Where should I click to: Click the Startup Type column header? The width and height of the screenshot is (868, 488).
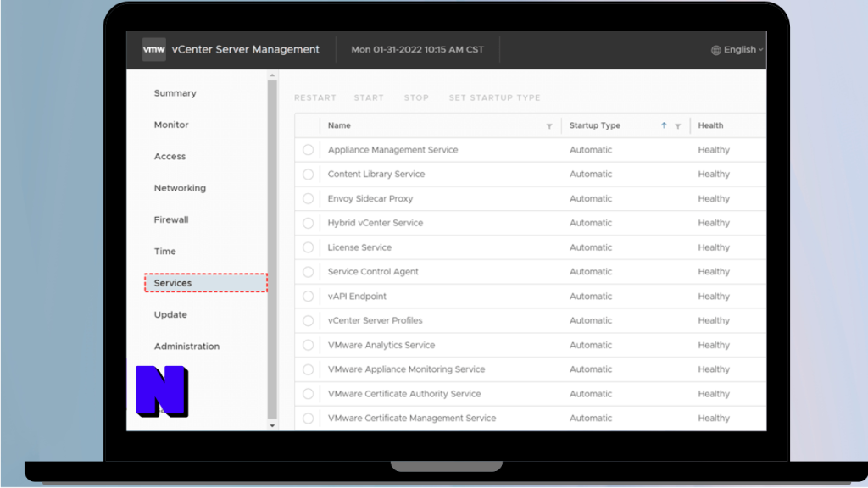click(x=594, y=125)
